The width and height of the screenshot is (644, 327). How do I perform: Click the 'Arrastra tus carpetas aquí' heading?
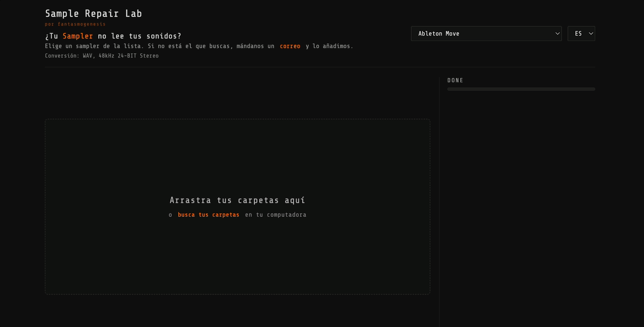click(x=237, y=200)
